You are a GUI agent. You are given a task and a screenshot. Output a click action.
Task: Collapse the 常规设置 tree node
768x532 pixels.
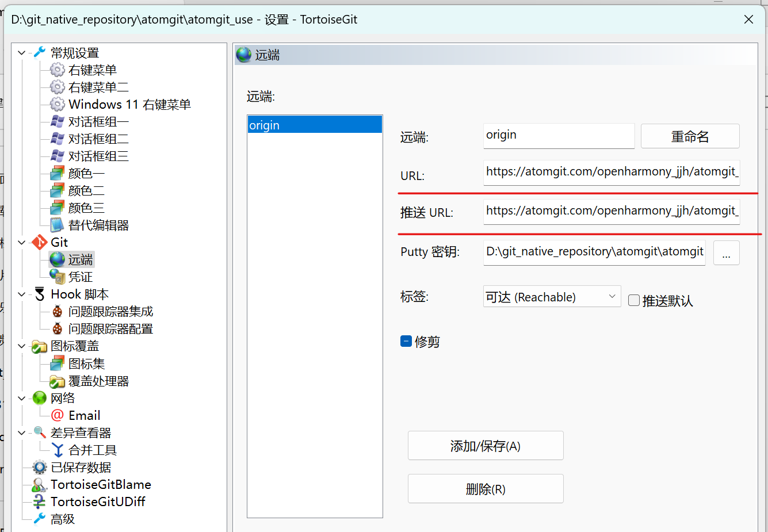click(22, 53)
